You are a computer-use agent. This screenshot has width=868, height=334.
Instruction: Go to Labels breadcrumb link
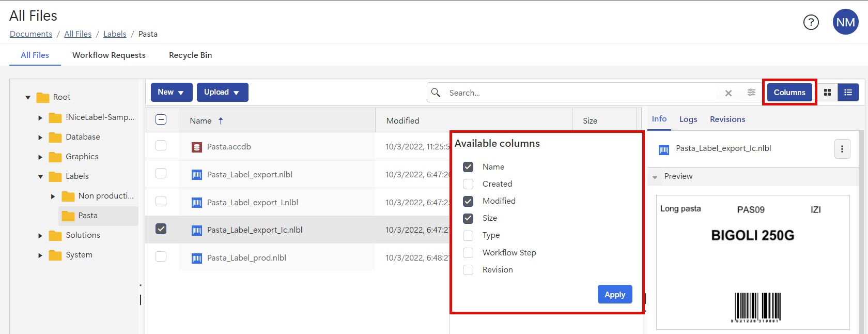[x=115, y=34]
